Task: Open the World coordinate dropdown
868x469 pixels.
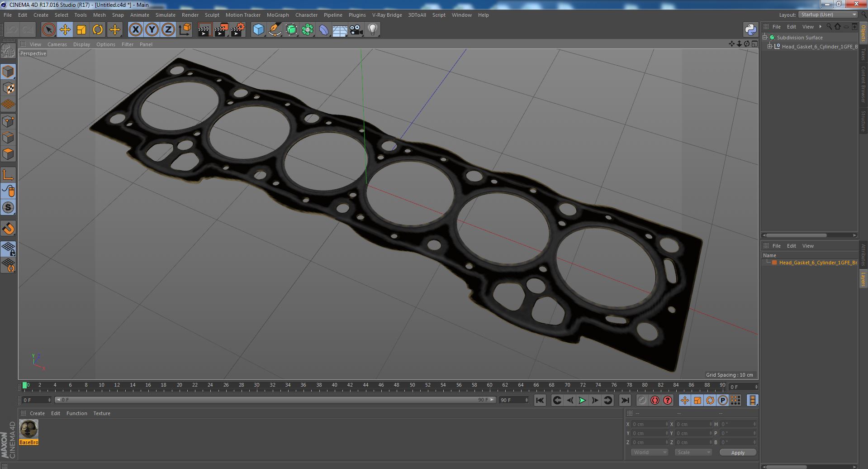Action: [650, 452]
